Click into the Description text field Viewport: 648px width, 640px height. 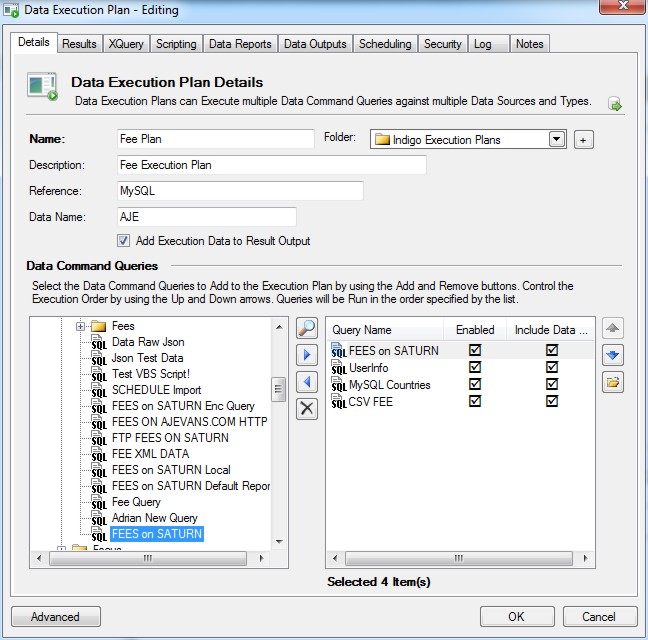(x=270, y=165)
